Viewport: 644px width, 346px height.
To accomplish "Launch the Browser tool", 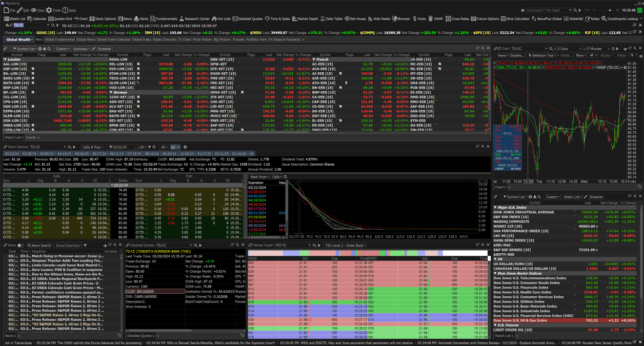I will (x=401, y=18).
